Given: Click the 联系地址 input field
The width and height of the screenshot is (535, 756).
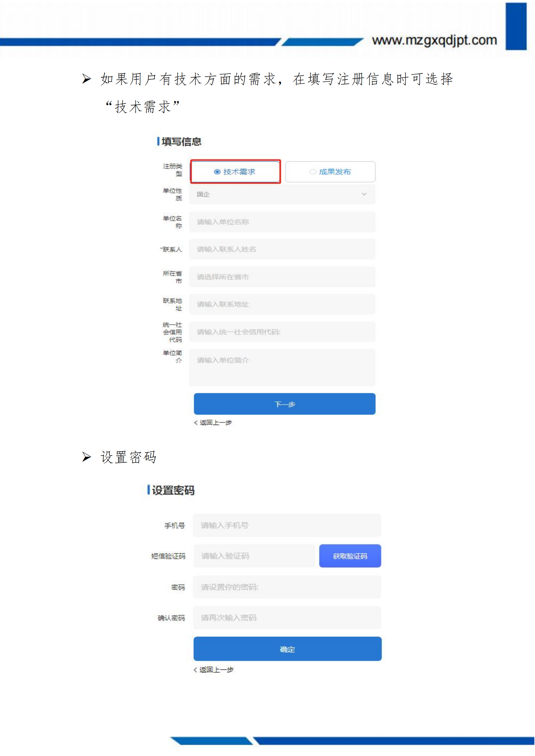Looking at the screenshot, I should 282,304.
